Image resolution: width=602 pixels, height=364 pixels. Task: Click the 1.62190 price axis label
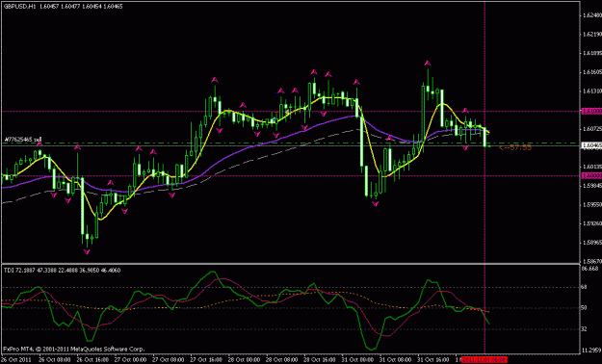point(591,34)
